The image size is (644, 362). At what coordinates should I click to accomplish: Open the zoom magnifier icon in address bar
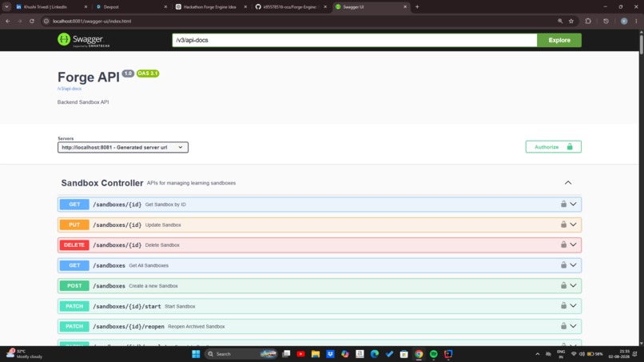click(x=560, y=21)
